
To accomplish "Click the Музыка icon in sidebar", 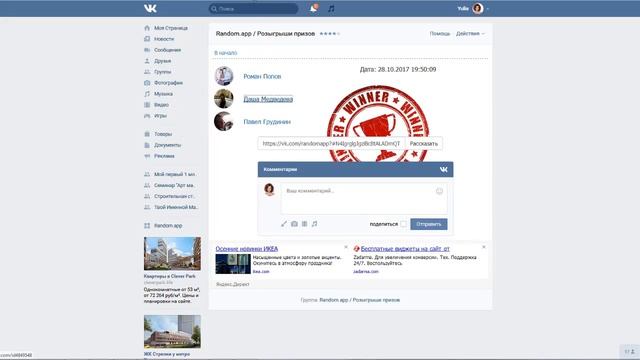I will 147,94.
